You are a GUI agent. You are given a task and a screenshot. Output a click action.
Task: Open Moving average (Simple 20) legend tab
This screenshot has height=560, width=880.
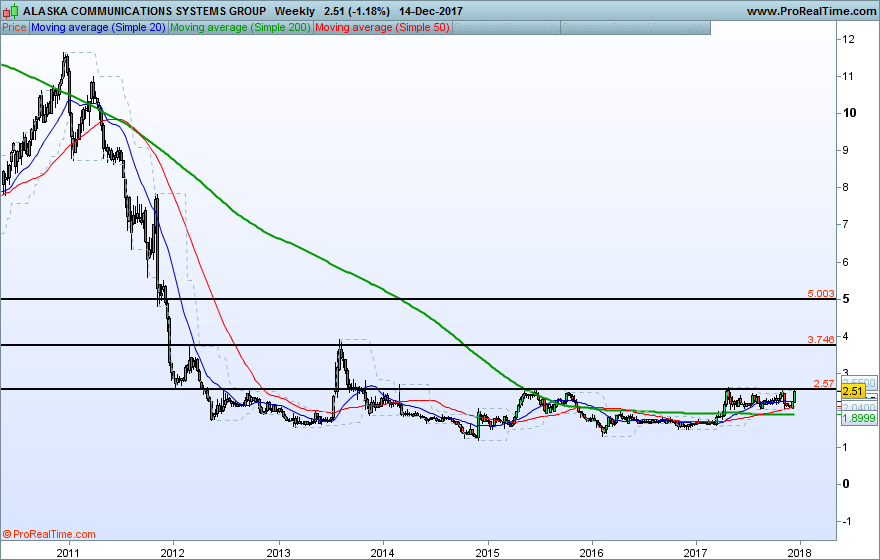[98, 27]
